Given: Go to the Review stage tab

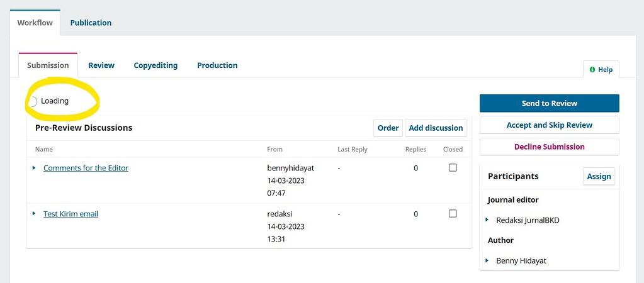Looking at the screenshot, I should coord(101,65).
